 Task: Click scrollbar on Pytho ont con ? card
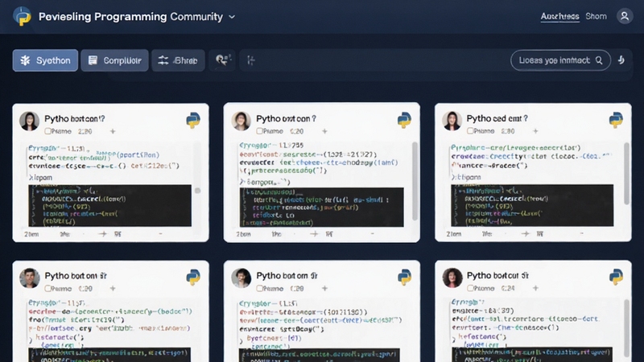[415, 180]
